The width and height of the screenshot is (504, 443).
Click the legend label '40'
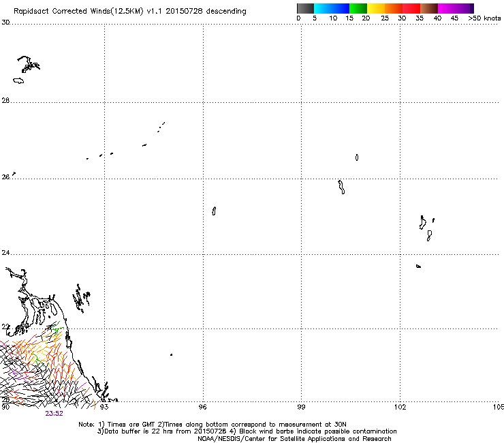pos(437,18)
